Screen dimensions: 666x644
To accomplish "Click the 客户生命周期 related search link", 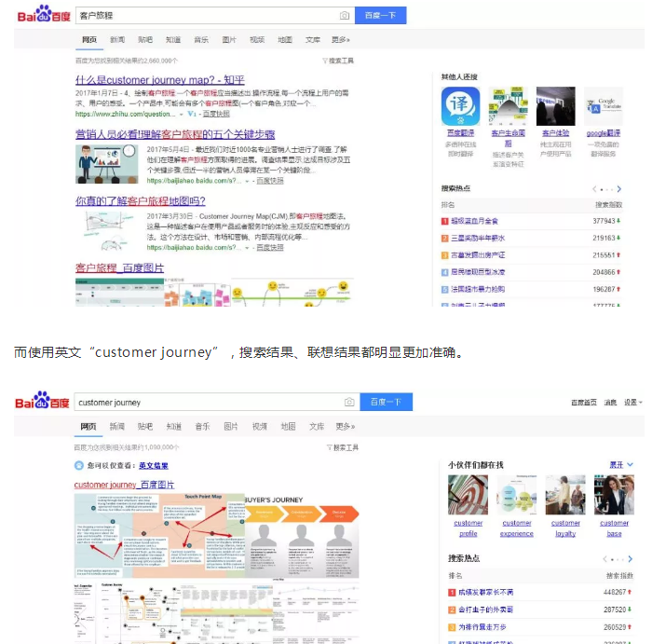I will coord(508,138).
